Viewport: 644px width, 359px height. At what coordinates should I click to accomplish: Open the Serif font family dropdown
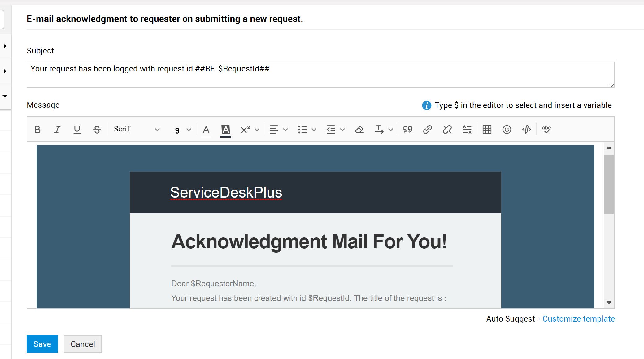point(137,129)
